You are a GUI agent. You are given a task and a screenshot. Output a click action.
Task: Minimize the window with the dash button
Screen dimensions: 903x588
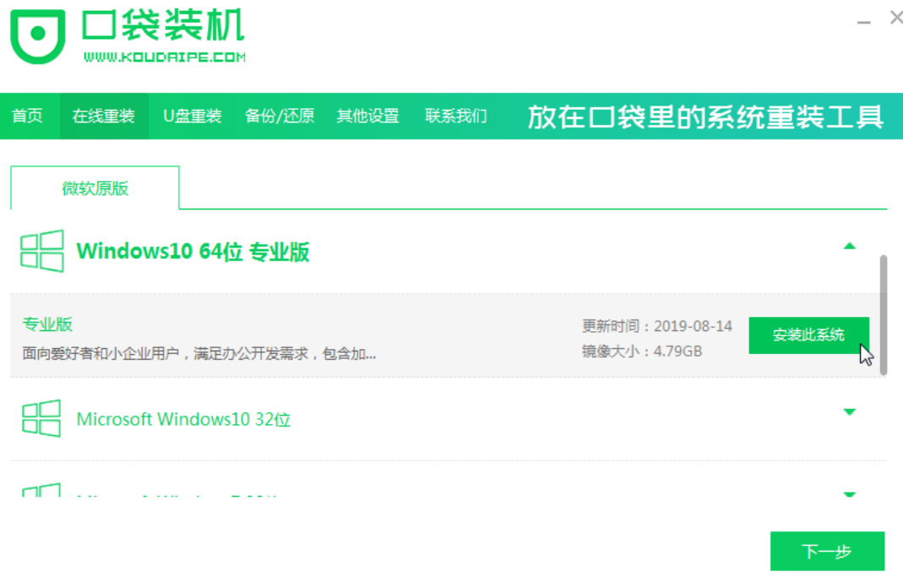pyautogui.click(x=863, y=22)
